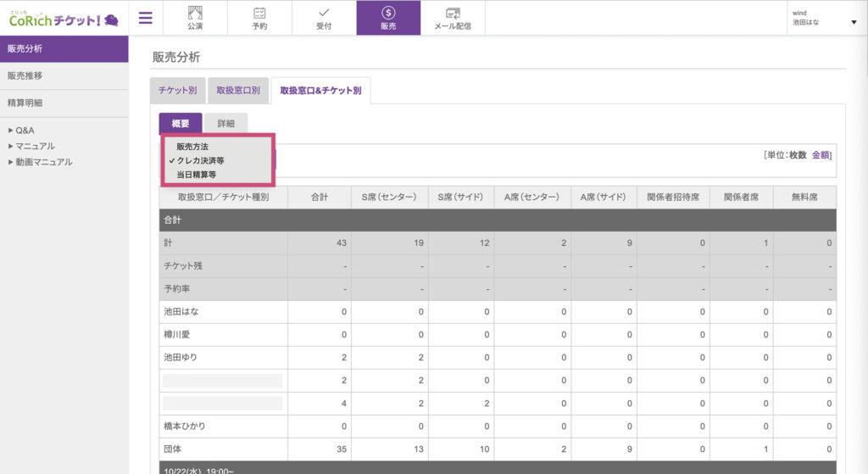Open 精算明細 in the sidebar

click(x=25, y=103)
